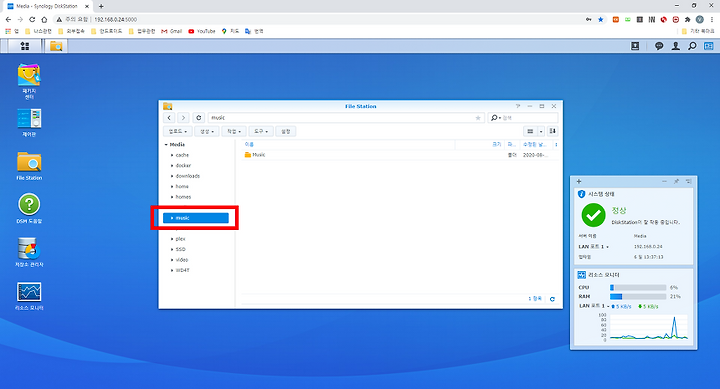This screenshot has width=720, height=389.
Task: Expand the docker folder tree arrow
Action: tap(172, 166)
